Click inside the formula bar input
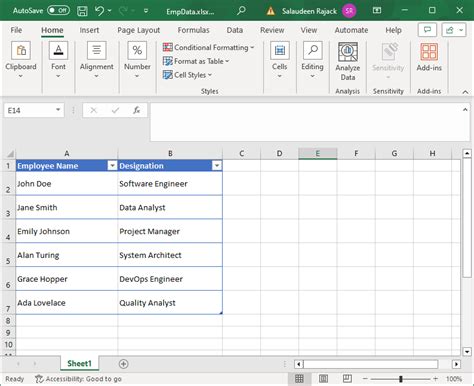The width and height of the screenshot is (474, 386). 305,122
